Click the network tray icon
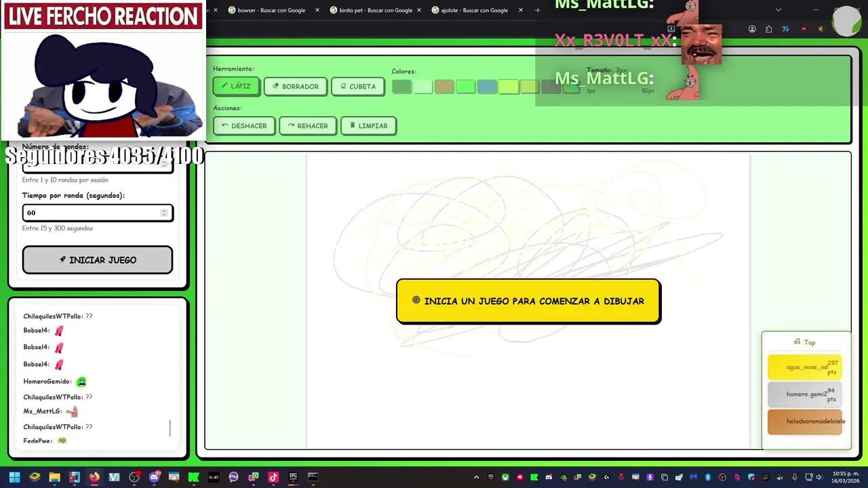868x488 pixels. point(809,477)
